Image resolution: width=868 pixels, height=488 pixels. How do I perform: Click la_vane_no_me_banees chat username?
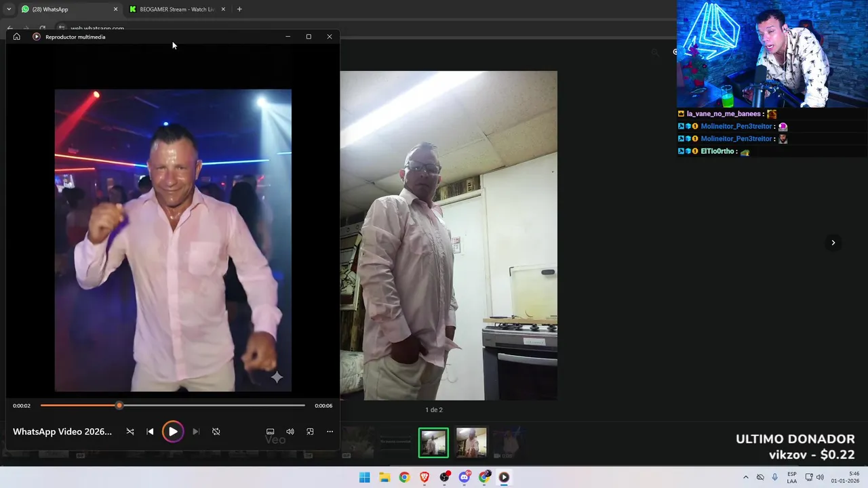point(724,114)
